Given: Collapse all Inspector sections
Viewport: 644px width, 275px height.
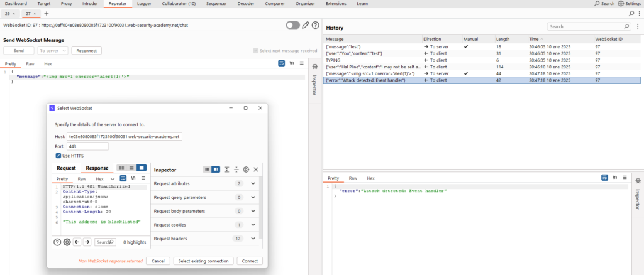Looking at the screenshot, I should pyautogui.click(x=236, y=170).
